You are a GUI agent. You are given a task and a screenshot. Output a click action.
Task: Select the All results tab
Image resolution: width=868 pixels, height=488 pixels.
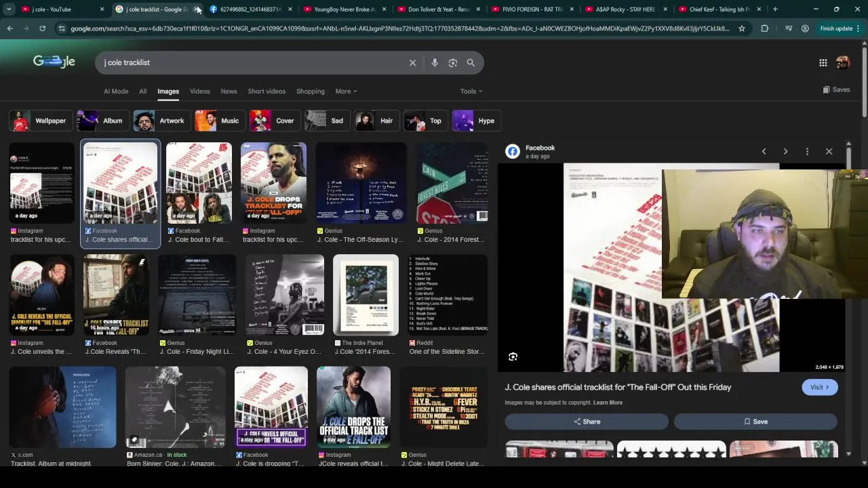coord(142,91)
